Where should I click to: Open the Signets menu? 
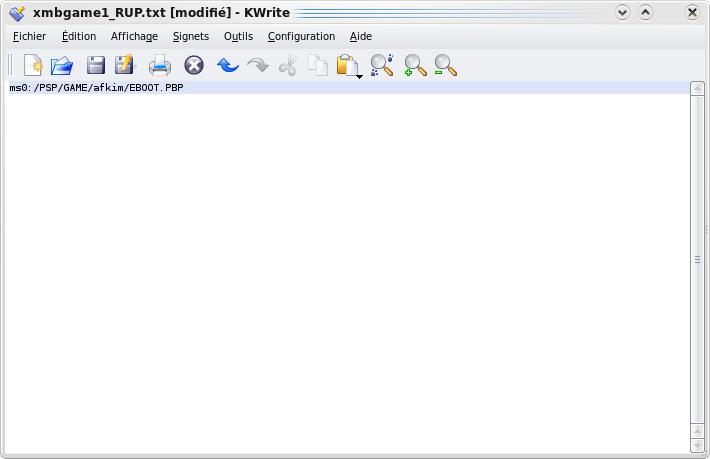pos(191,36)
